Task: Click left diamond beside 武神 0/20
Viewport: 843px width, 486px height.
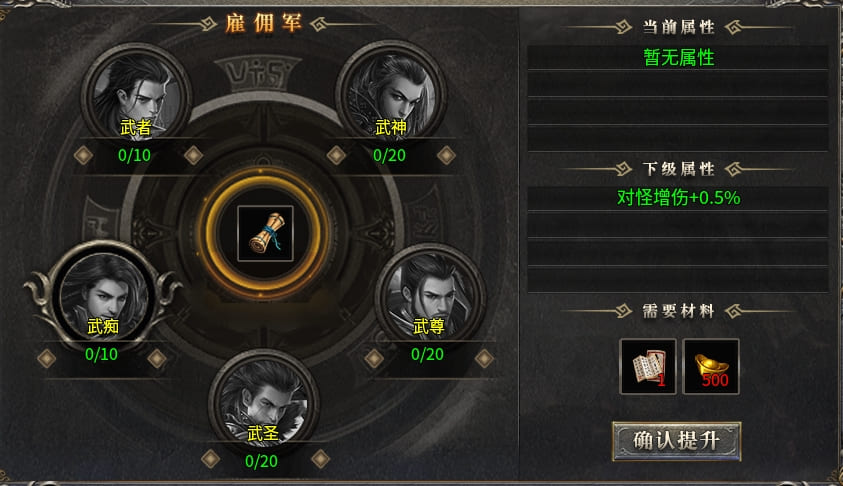Action: click(337, 155)
